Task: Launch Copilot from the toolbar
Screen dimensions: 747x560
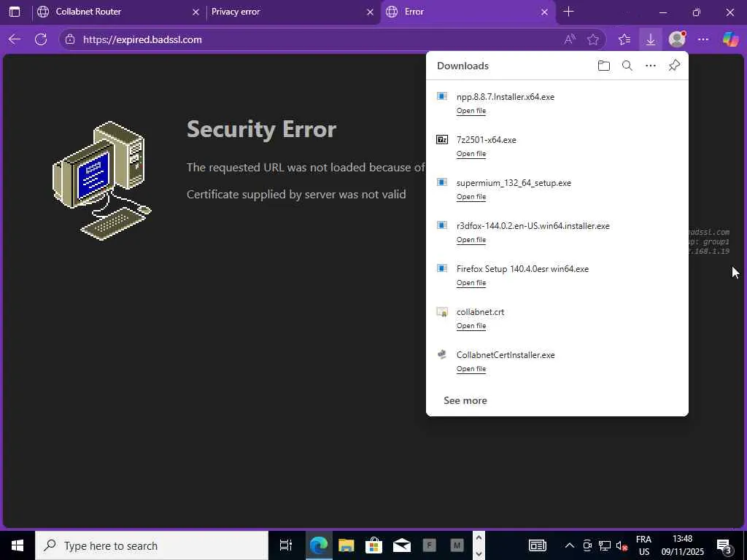Action: point(730,39)
